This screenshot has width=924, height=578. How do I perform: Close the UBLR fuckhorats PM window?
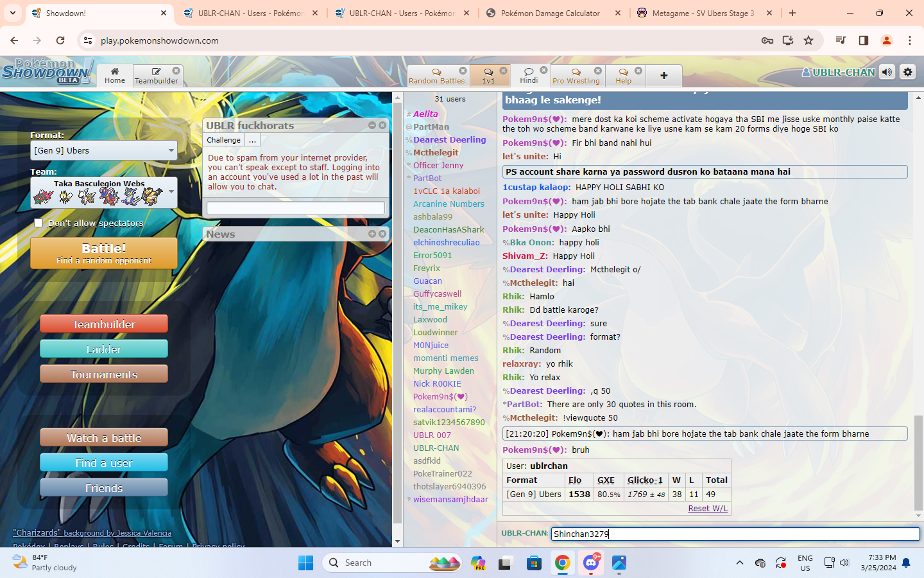(382, 125)
